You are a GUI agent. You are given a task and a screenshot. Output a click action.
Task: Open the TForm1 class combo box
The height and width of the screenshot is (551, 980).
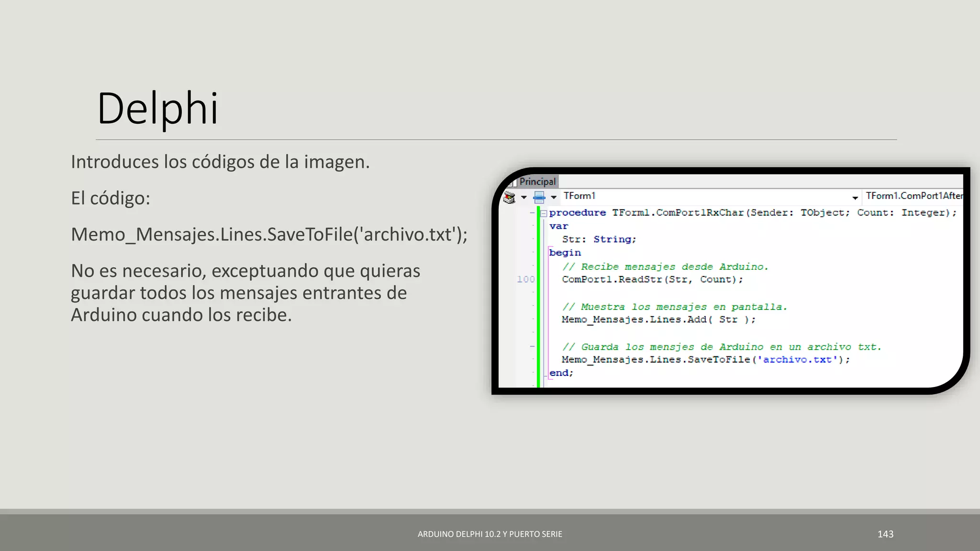[x=711, y=196]
